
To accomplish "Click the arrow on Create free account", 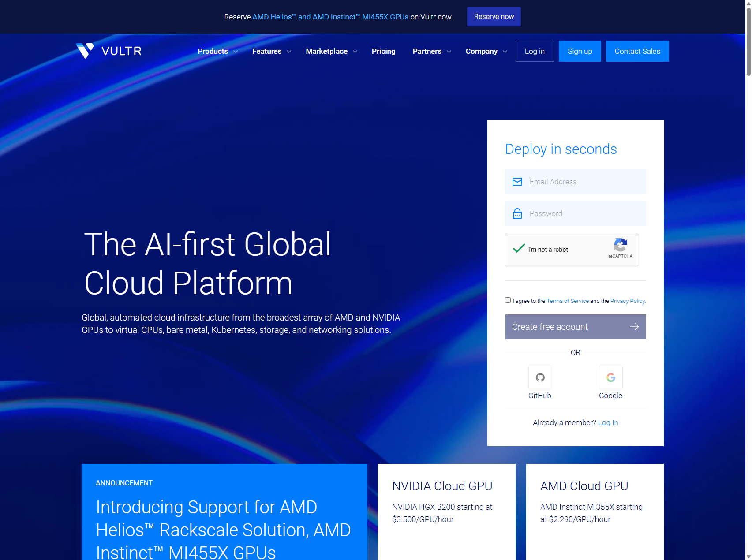I will point(634,327).
